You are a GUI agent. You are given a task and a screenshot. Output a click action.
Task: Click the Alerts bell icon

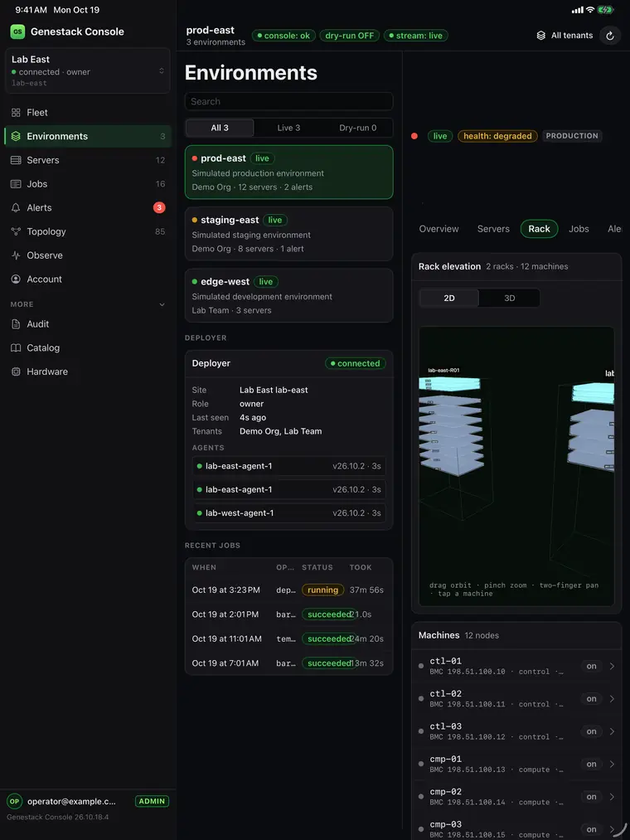click(16, 208)
